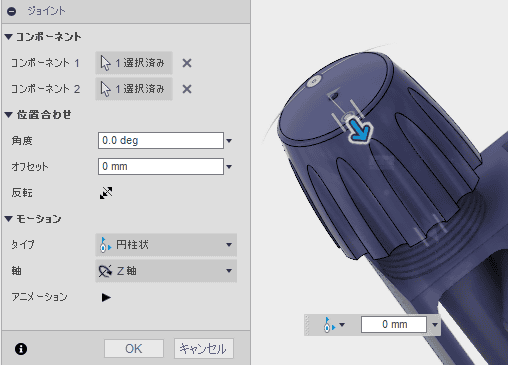Click the joint origin marker on knob top
508x365 pixels.
tap(314, 81)
